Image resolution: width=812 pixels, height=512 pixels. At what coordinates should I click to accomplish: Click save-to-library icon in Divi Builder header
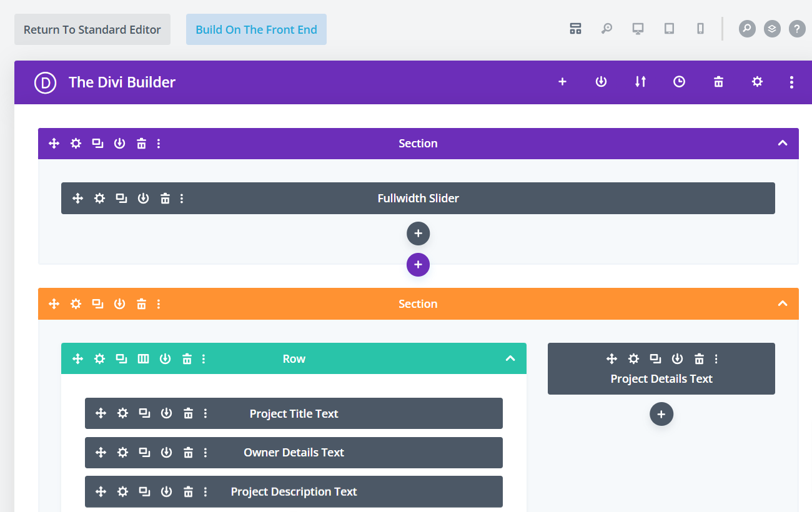pos(601,82)
